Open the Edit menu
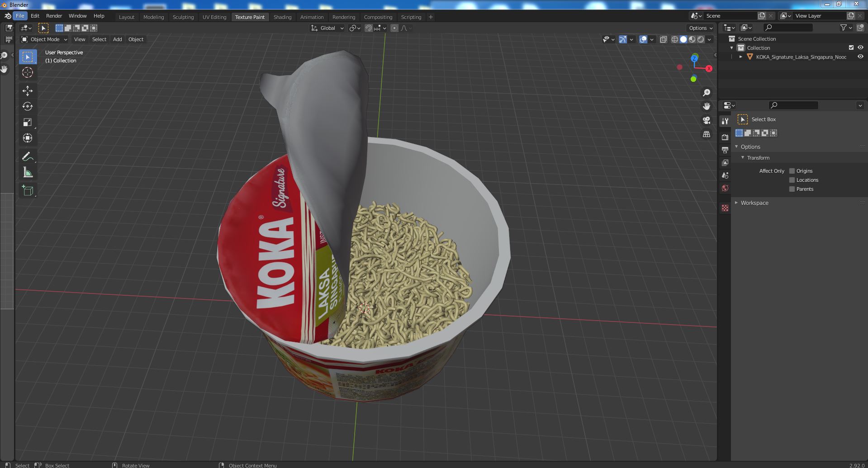The height and width of the screenshot is (468, 868). (x=35, y=16)
